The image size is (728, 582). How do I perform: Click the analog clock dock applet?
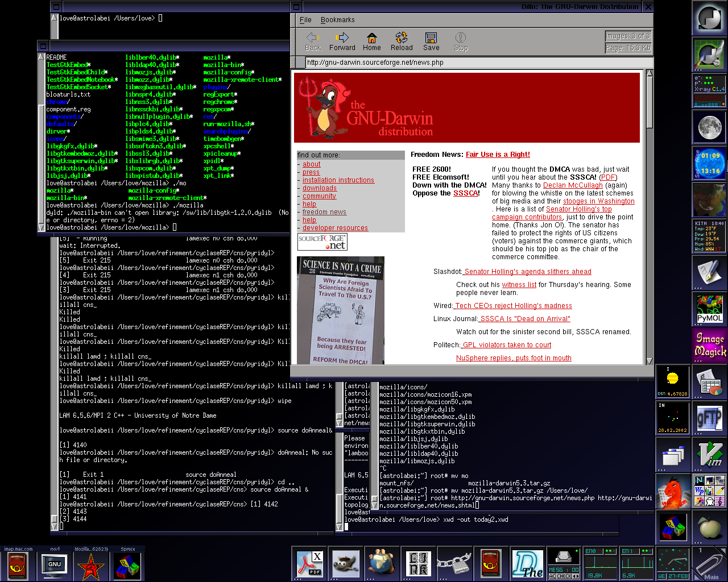pyautogui.click(x=673, y=564)
